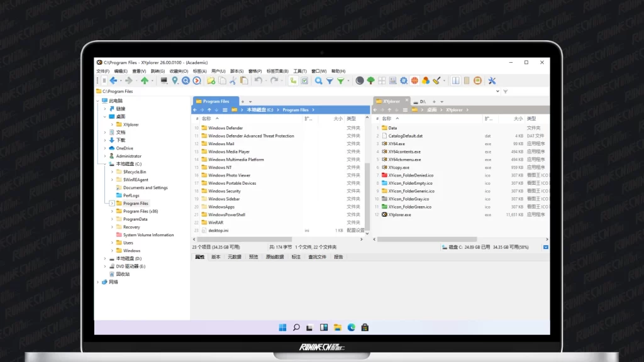Expand the Program Files (x86) tree node

tap(112, 211)
